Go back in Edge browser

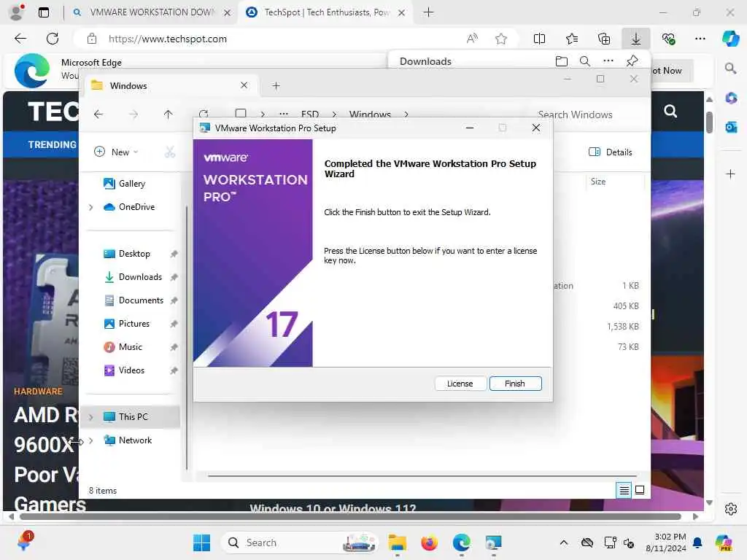(20, 39)
